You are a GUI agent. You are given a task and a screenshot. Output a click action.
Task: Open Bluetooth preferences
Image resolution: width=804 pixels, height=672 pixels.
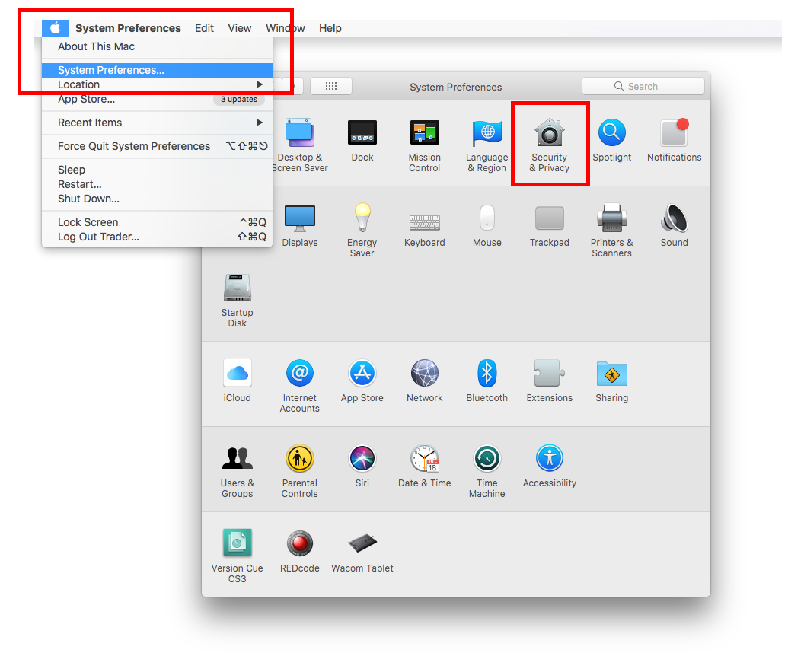click(487, 381)
